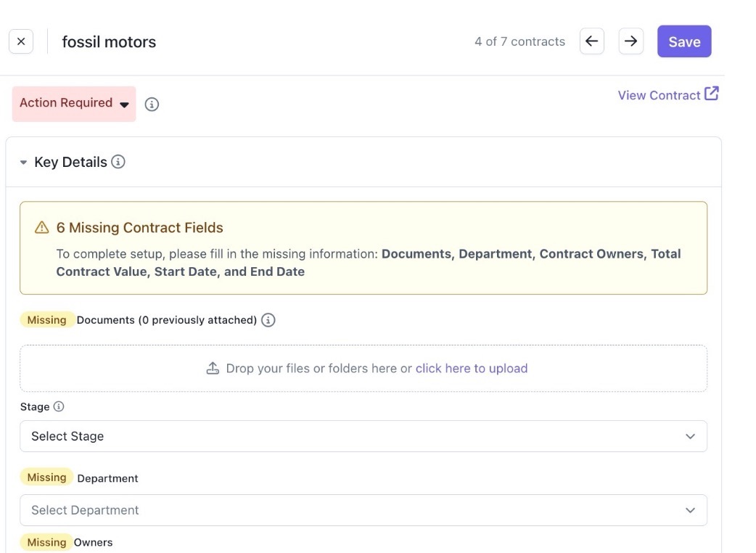Collapse the Key Details section

point(23,163)
